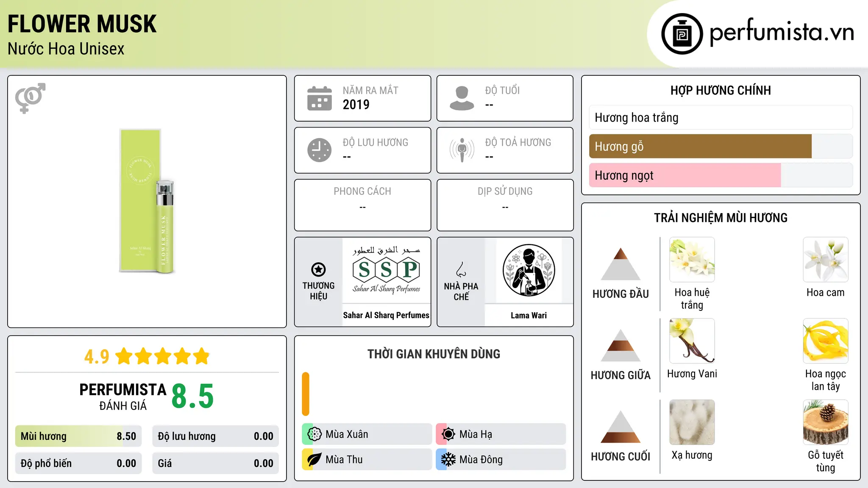Open the Sahar Al Sharq Perfumes brand logo
This screenshot has width=868, height=488.
(x=386, y=270)
